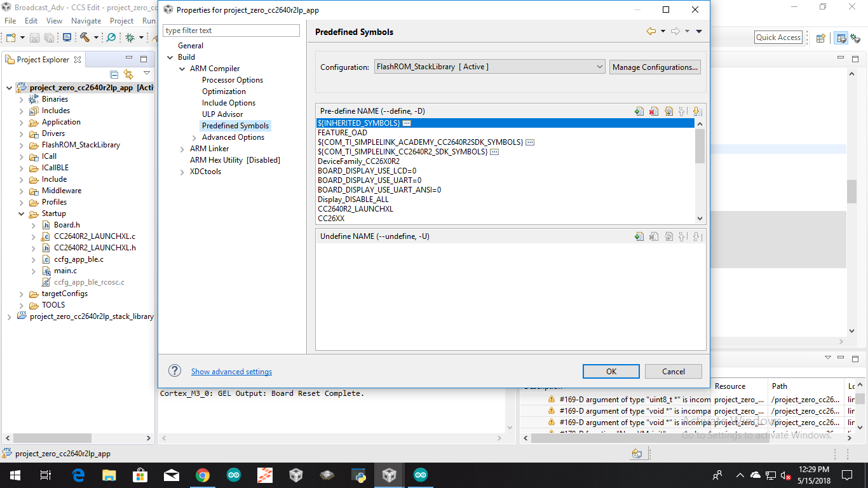Add a new pre-define NAME symbol
The image size is (868, 488).
click(639, 111)
